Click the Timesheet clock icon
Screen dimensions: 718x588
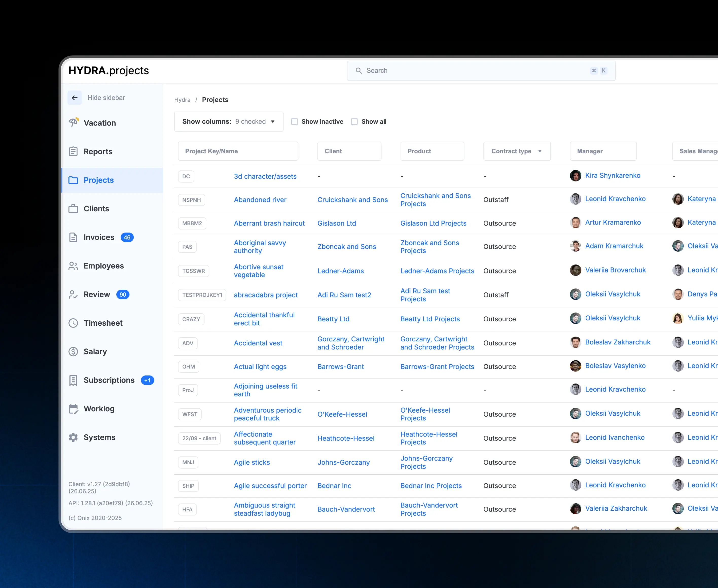pos(73,323)
